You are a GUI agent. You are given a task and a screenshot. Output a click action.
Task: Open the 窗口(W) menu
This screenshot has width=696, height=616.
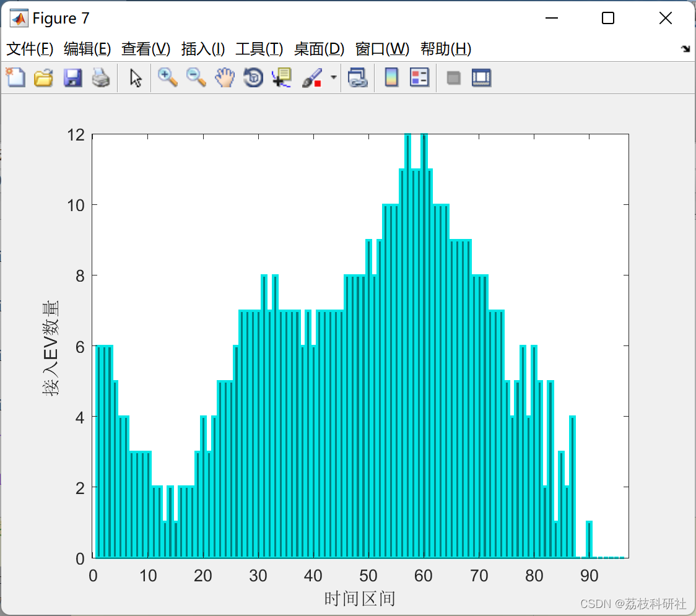pos(382,49)
